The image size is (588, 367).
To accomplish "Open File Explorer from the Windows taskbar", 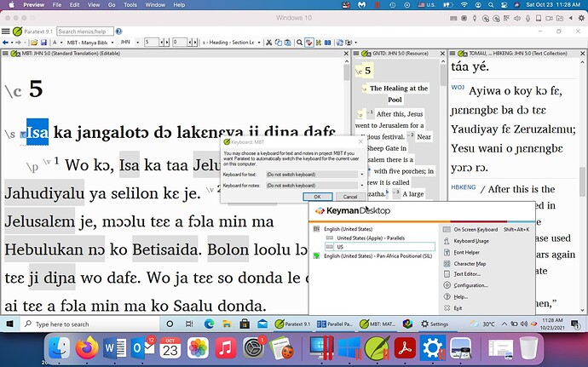I will [x=227, y=324].
